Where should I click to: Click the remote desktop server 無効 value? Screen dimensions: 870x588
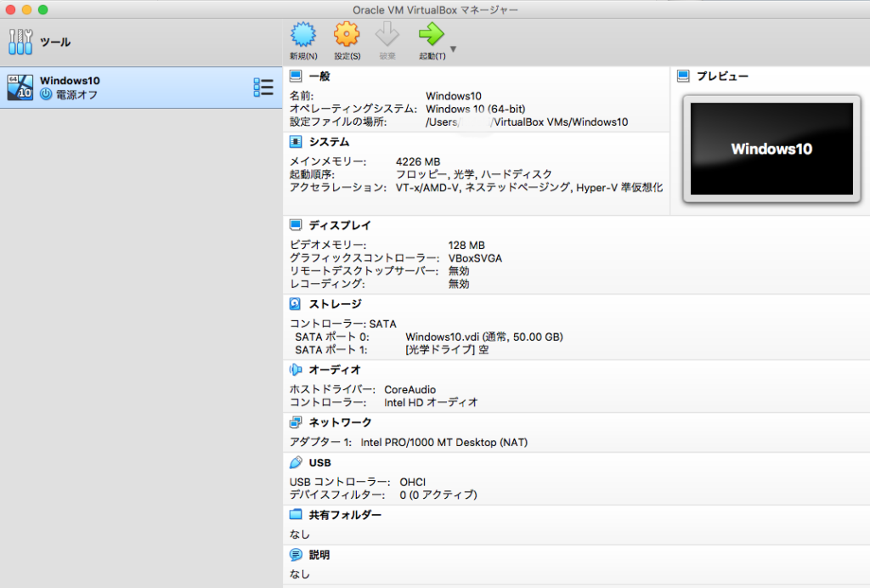click(459, 271)
